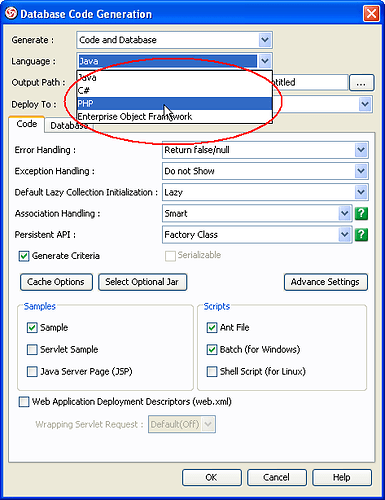Close the Database Code Generation dialog
This screenshot has height=500, width=385.
click(371, 14)
